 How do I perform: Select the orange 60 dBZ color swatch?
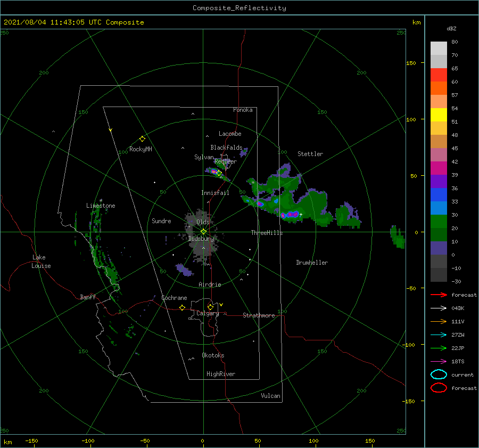[x=439, y=88]
